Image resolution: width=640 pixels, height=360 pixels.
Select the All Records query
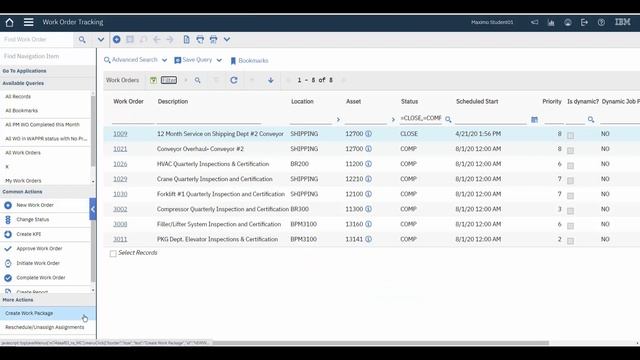tap(18, 97)
